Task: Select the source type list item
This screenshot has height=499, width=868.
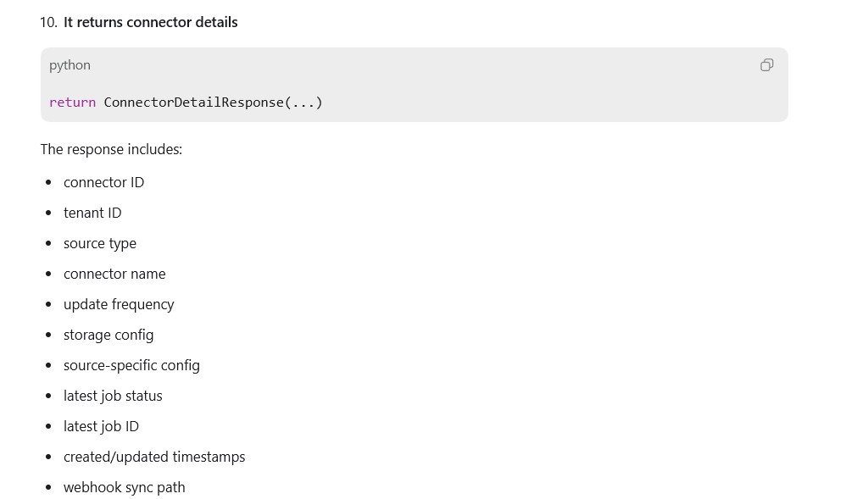Action: [x=100, y=243]
